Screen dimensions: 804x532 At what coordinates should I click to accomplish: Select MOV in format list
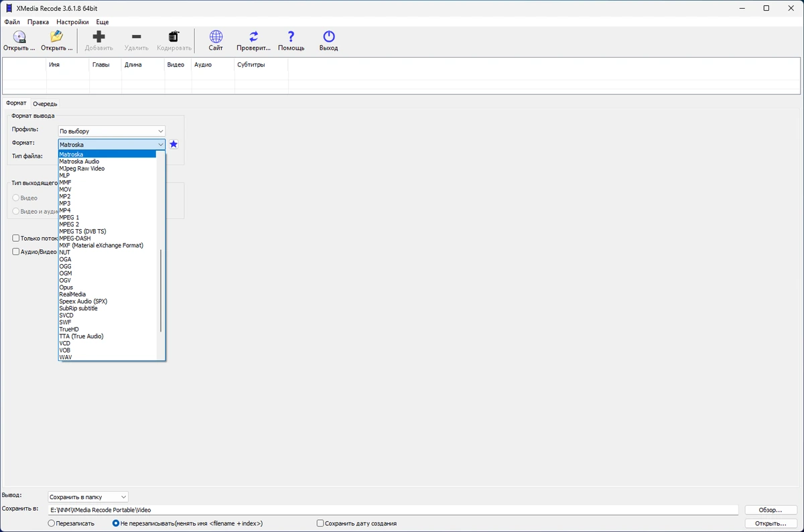pos(107,190)
